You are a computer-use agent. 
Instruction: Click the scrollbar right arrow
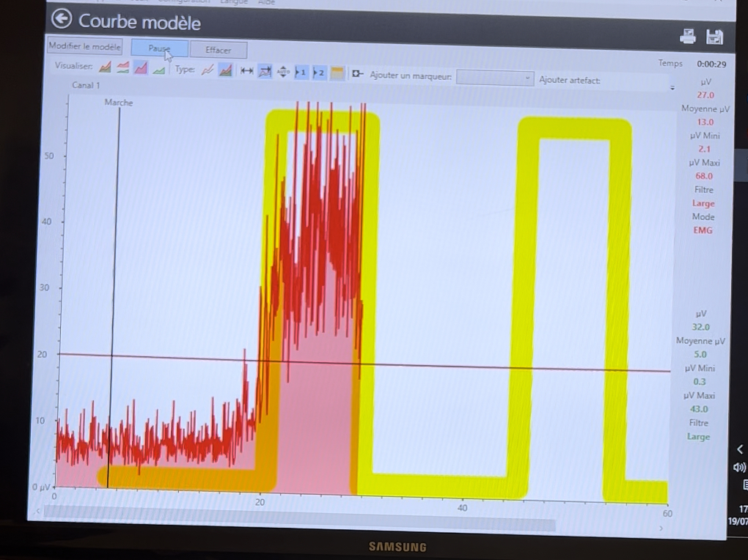(x=661, y=528)
